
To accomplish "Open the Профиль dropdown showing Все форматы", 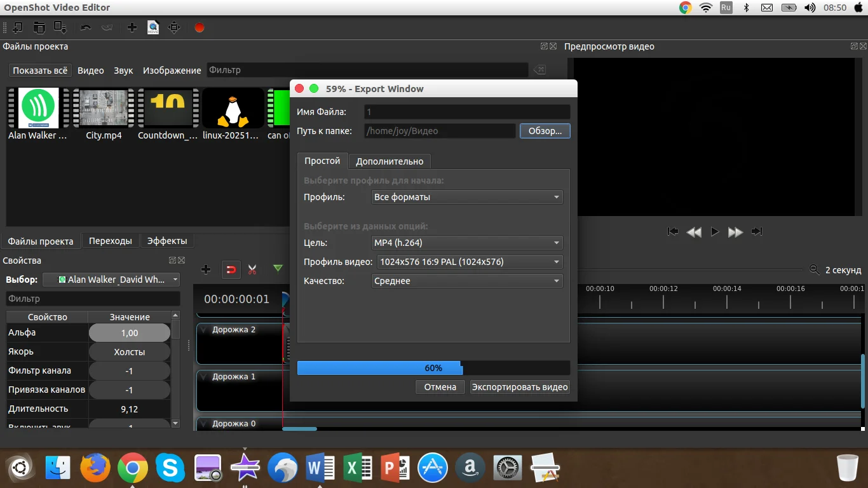I will pyautogui.click(x=467, y=197).
